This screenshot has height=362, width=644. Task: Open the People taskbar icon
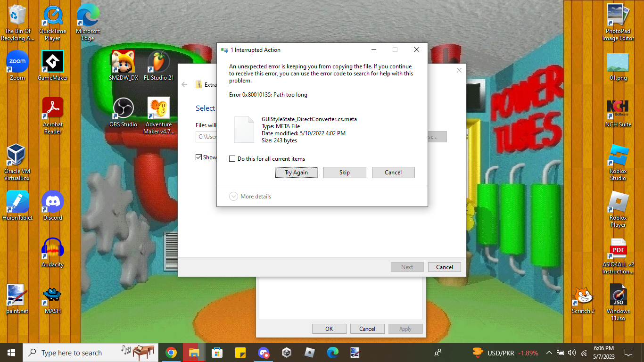(x=438, y=353)
